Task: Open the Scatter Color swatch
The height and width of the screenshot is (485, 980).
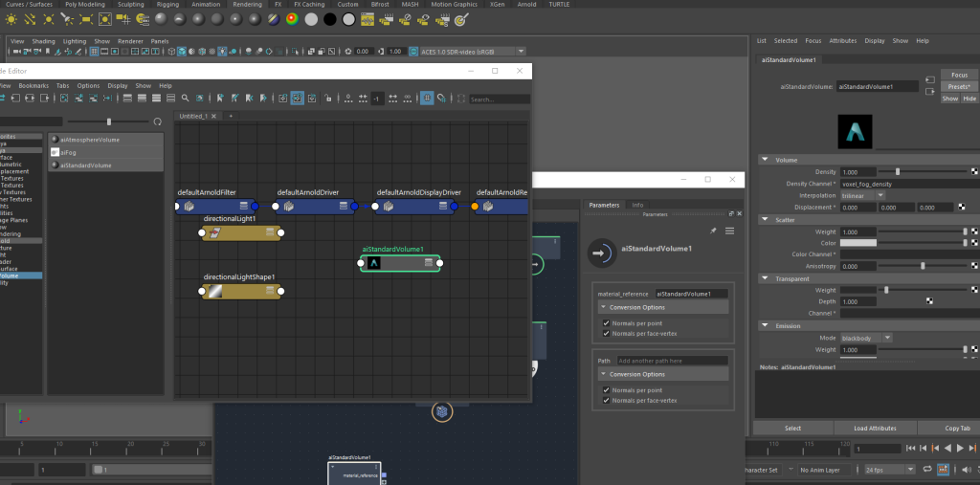Action: tap(858, 243)
